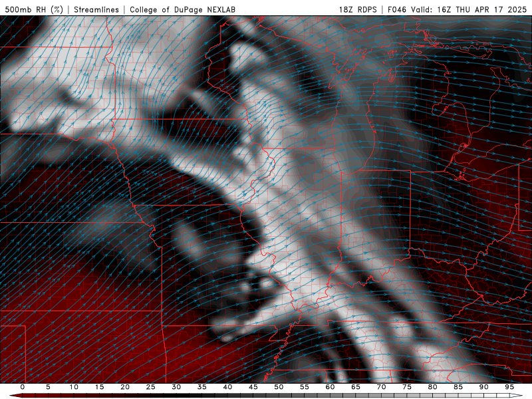This screenshot has height=399, width=532.
Task: Click the '95' value on color scale
Action: [509, 387]
